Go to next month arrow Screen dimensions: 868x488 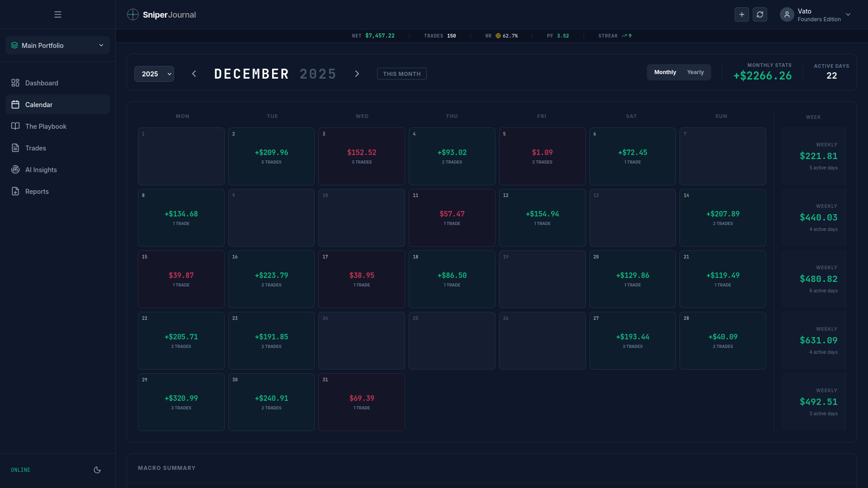click(357, 74)
